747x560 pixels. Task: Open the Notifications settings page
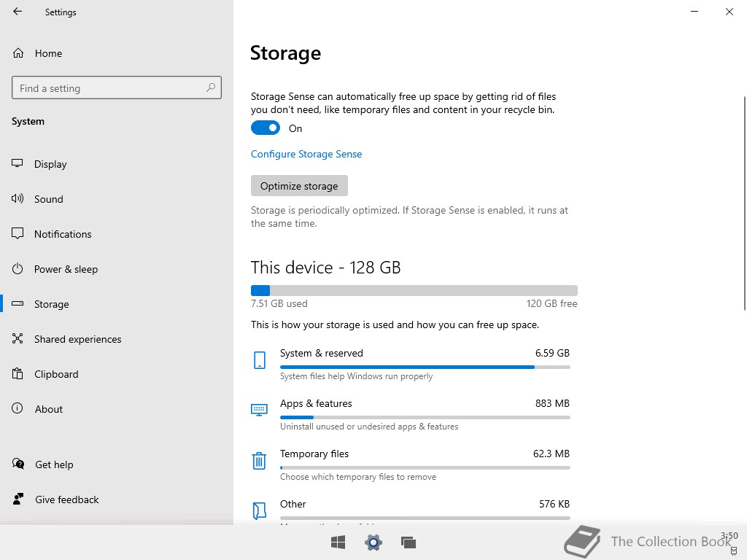click(117, 234)
